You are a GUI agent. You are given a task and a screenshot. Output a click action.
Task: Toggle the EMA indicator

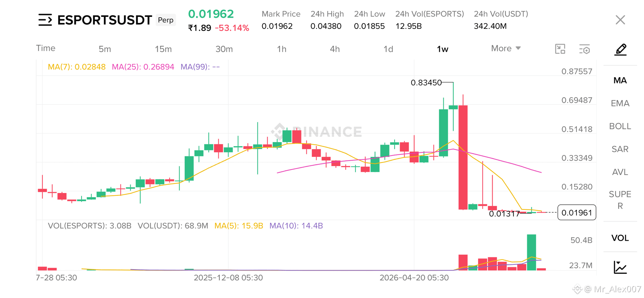tap(620, 103)
